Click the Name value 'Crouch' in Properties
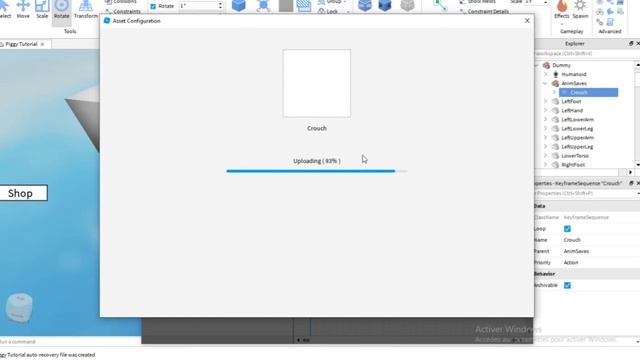Screen dimensions: 640x360 pyautogui.click(x=572, y=240)
